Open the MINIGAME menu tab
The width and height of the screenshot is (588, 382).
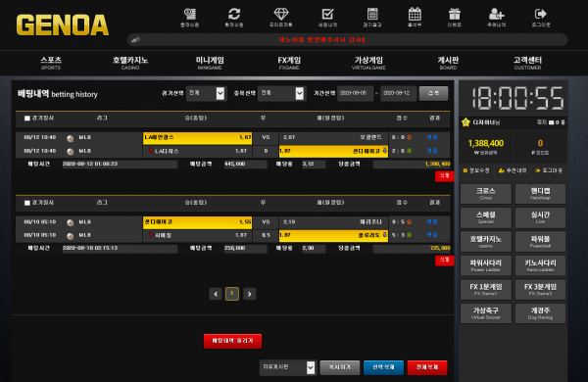coord(210,63)
